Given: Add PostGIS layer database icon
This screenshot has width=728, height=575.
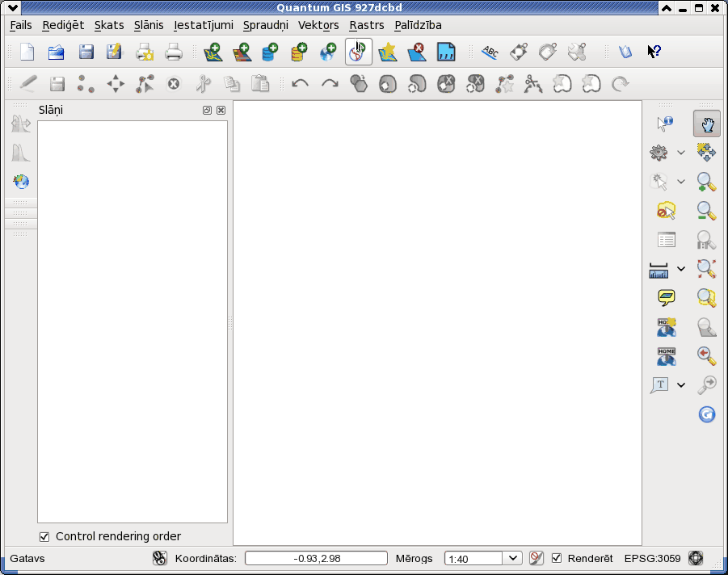Looking at the screenshot, I should pyautogui.click(x=270, y=52).
